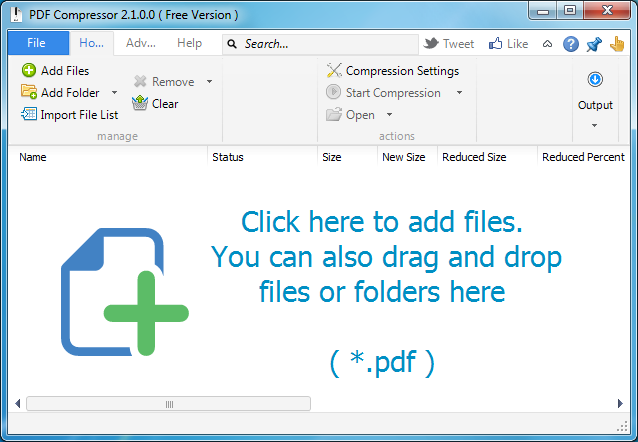Click the green Add Files plus icon
Viewport: 638px width, 442px height.
click(29, 70)
